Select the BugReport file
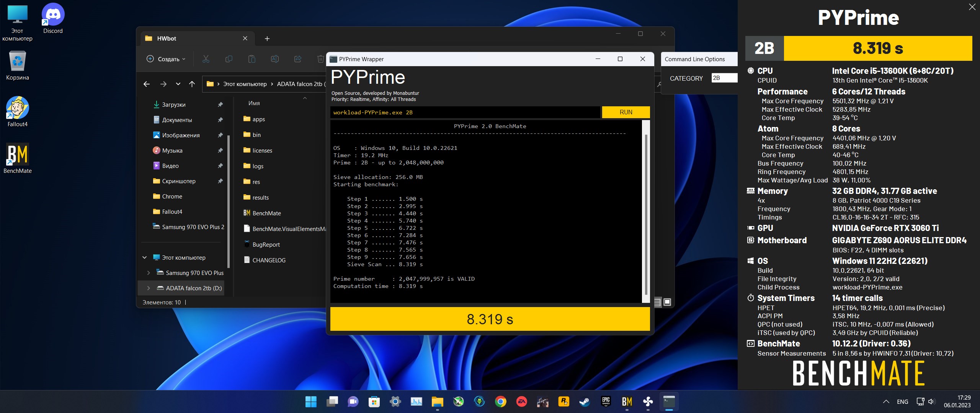Screen dimensions: 980x413 pyautogui.click(x=262, y=245)
